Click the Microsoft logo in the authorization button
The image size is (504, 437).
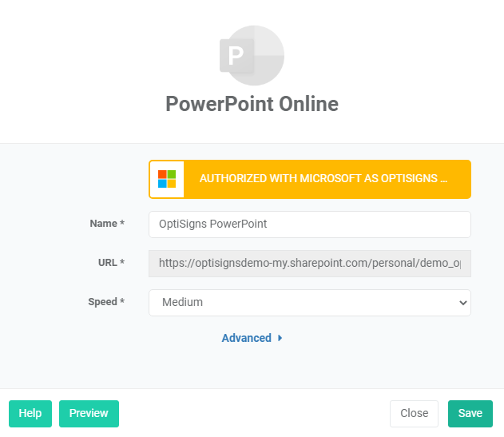click(167, 179)
